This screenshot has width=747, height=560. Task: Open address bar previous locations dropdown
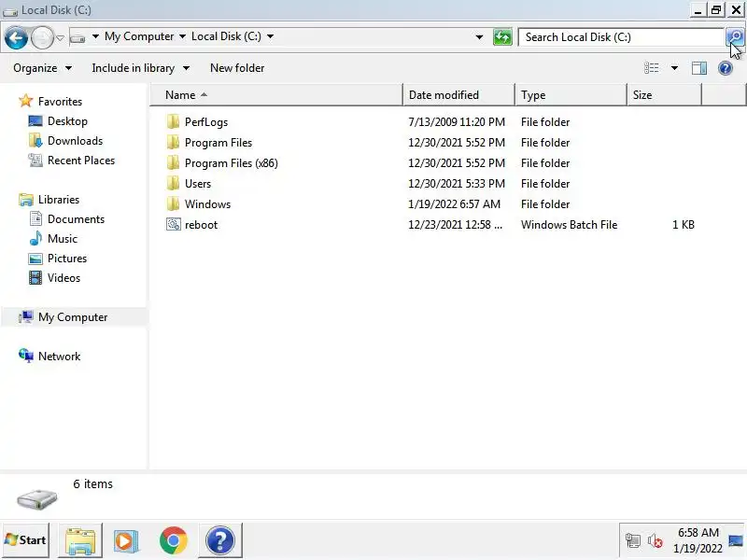pyautogui.click(x=479, y=37)
